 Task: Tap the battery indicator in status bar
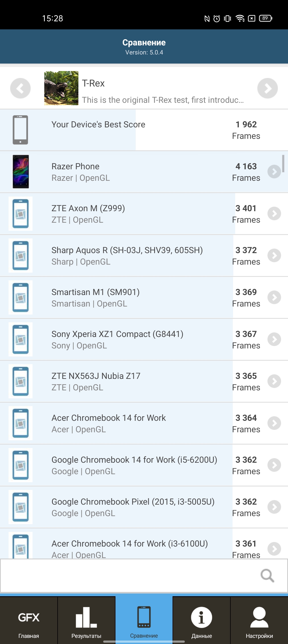coord(265,18)
